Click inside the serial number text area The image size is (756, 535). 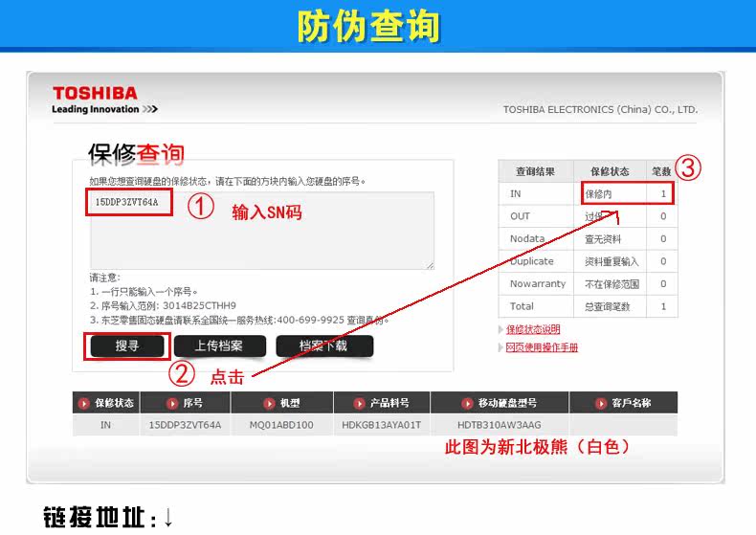coord(262,231)
